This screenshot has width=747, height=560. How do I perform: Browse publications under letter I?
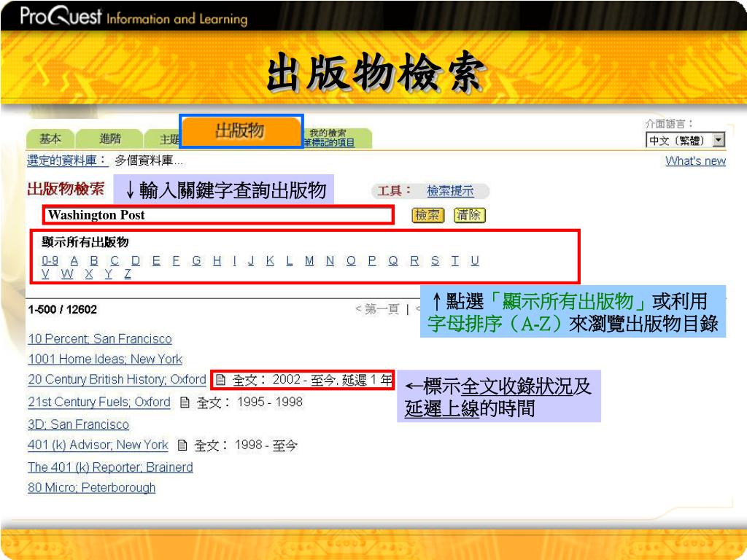coord(234,260)
